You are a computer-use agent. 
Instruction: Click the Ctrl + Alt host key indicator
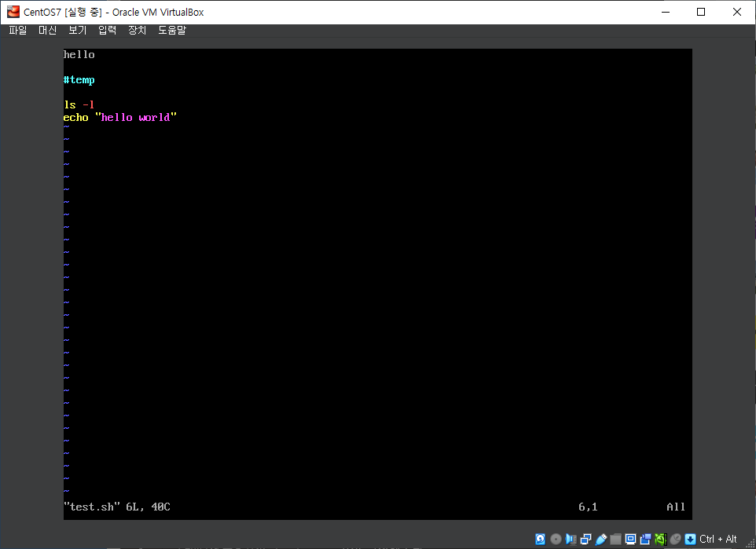pyautogui.click(x=717, y=539)
